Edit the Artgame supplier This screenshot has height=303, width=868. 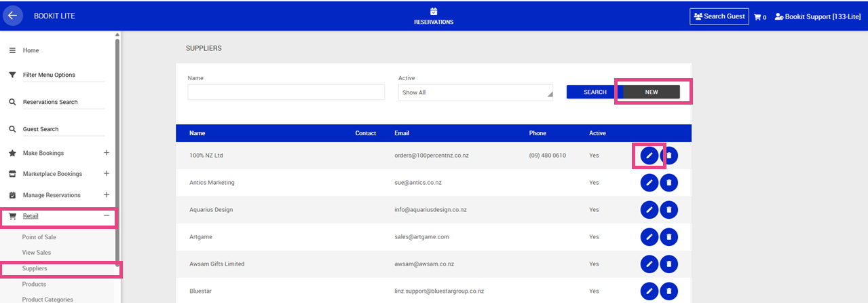(x=649, y=237)
